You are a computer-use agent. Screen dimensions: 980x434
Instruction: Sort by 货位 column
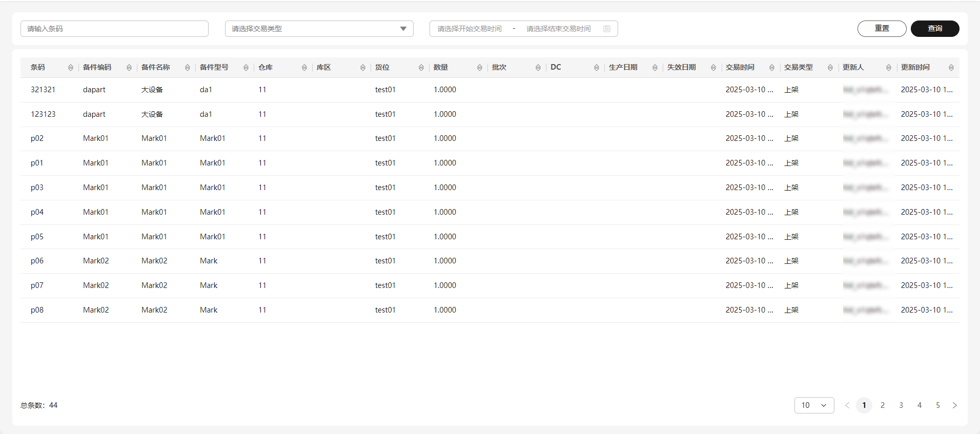pyautogui.click(x=421, y=68)
